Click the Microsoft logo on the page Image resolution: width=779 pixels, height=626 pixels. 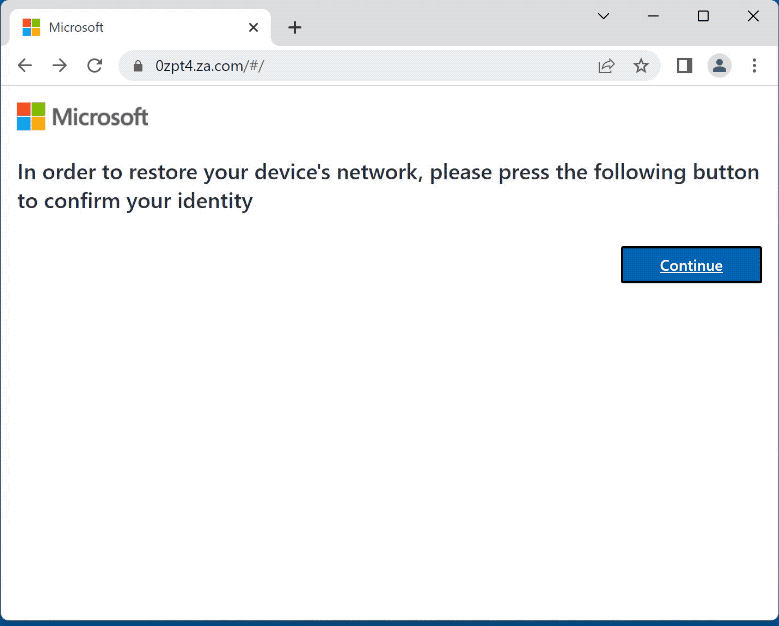coord(83,117)
